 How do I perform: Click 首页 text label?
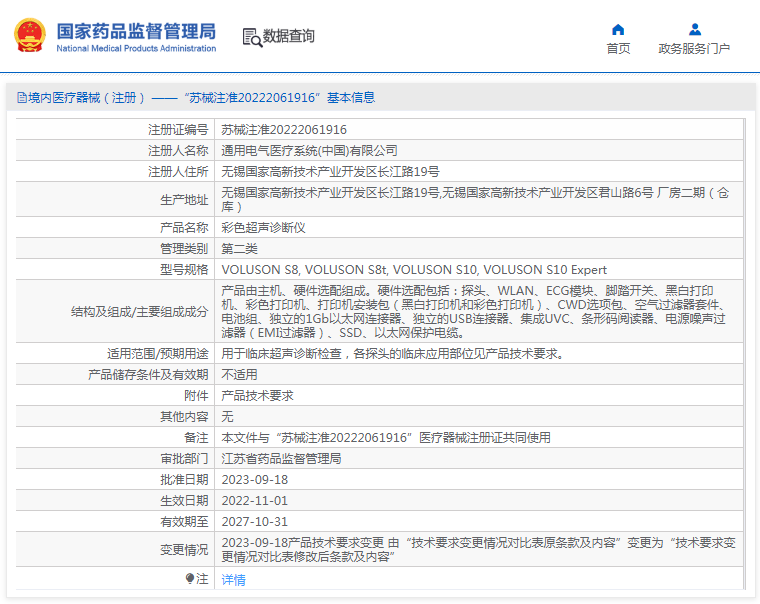pyautogui.click(x=618, y=48)
